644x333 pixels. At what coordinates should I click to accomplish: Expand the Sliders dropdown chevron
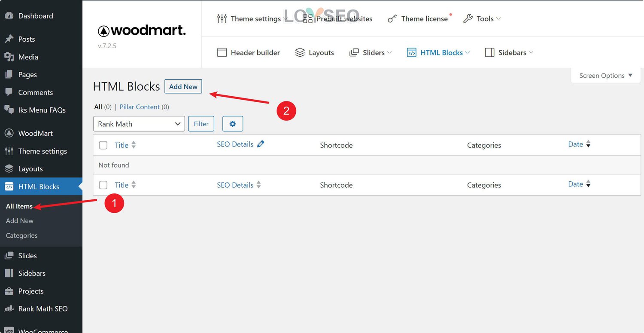(389, 52)
